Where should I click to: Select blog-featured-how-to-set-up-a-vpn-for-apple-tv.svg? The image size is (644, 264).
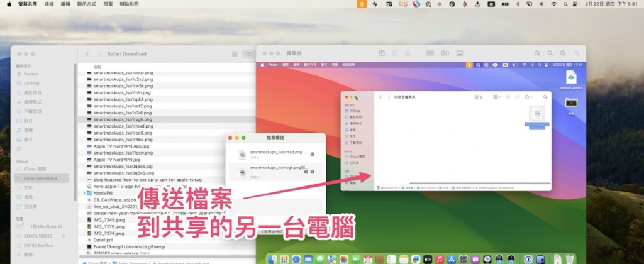point(147,179)
